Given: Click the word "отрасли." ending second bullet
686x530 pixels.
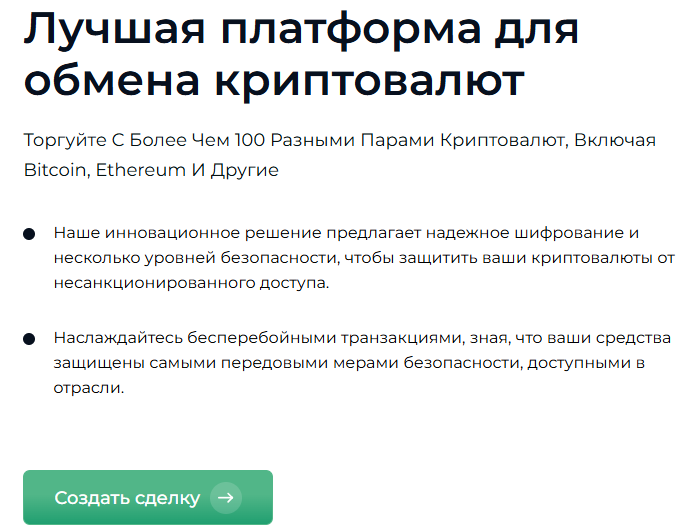Looking at the screenshot, I should tap(89, 388).
